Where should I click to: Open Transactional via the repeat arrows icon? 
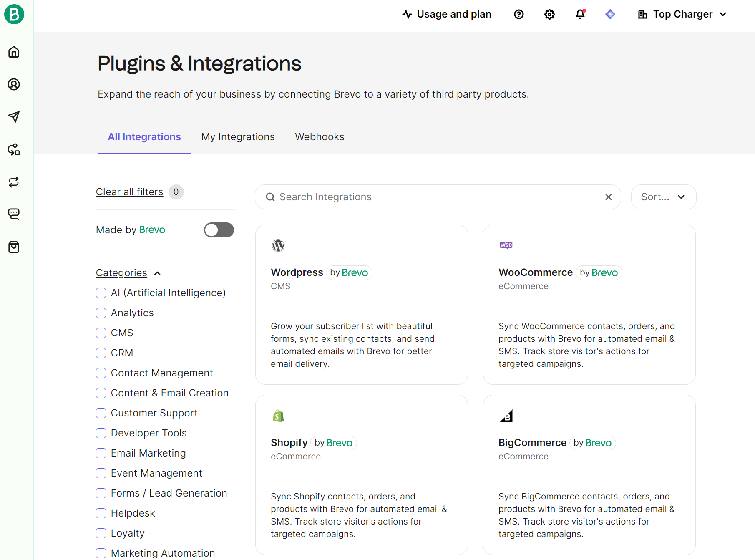coord(14,182)
